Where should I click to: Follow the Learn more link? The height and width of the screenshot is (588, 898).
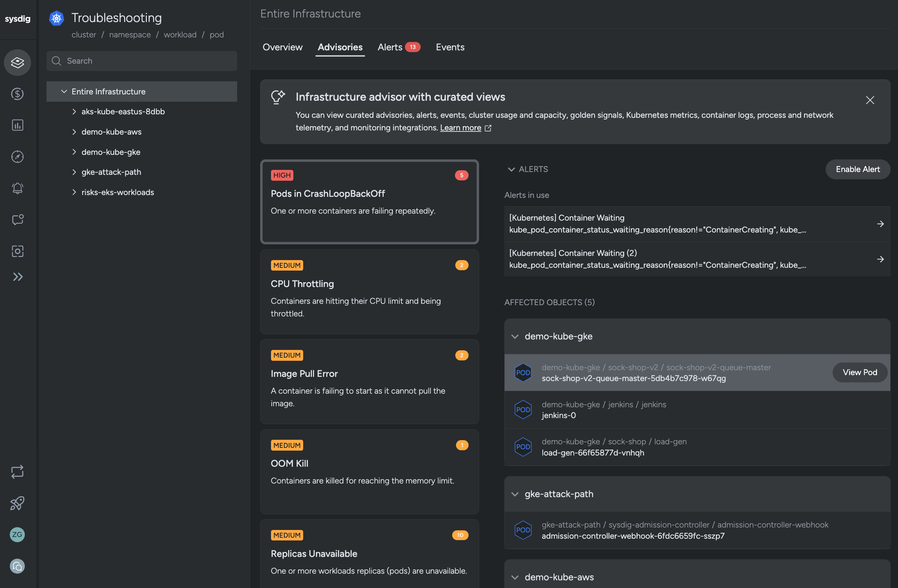point(461,128)
